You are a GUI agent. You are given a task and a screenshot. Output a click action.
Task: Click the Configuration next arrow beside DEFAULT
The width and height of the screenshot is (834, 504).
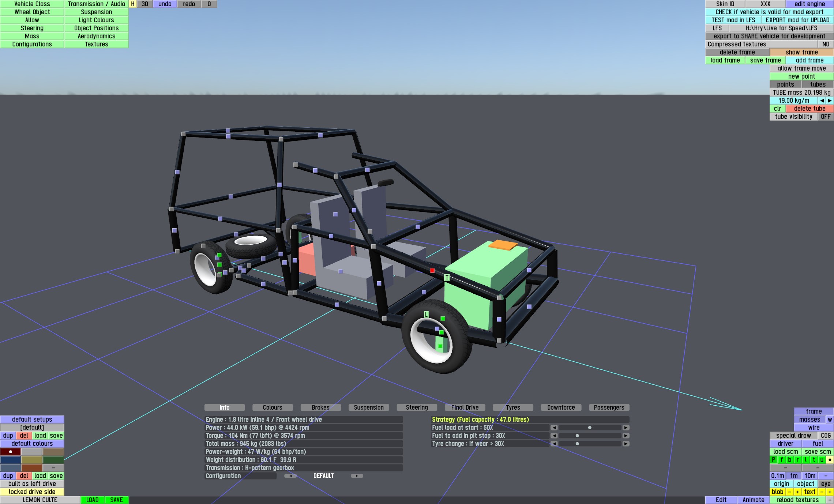click(357, 476)
